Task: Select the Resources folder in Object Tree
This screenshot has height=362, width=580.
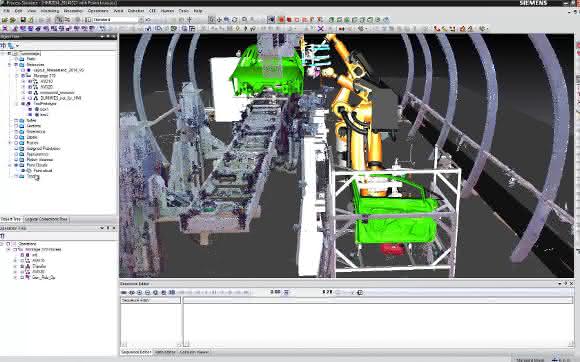Action: point(36,64)
